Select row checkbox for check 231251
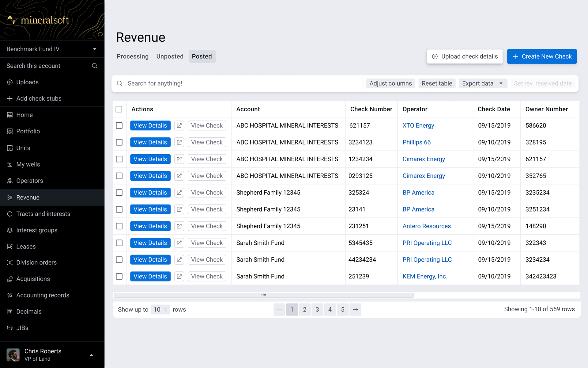The height and width of the screenshot is (368, 588). [x=119, y=226]
